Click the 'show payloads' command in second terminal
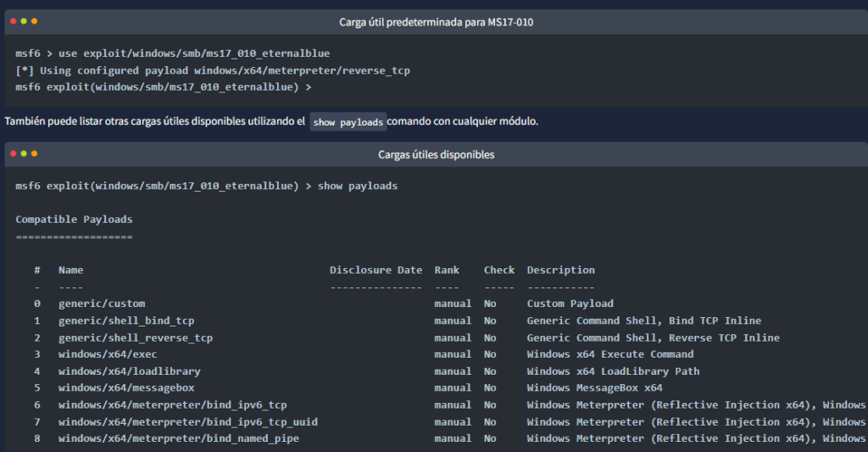This screenshot has height=452, width=868. pos(358,186)
